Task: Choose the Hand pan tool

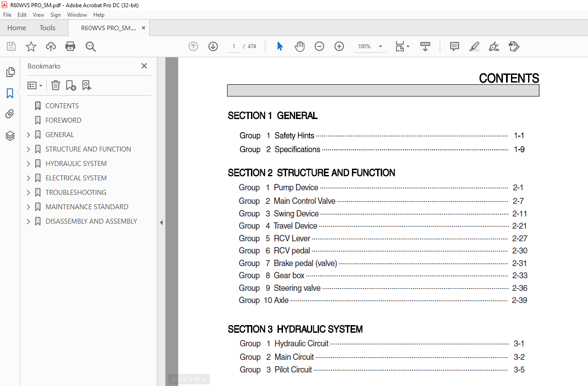Action: (x=300, y=46)
